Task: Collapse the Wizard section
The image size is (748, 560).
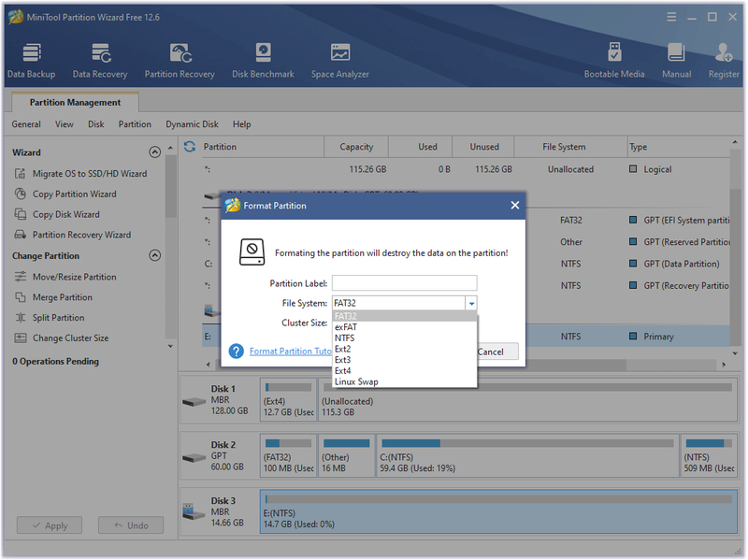Action: tap(154, 152)
